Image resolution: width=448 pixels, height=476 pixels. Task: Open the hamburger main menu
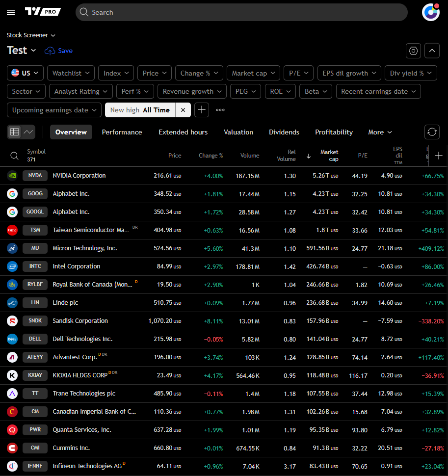point(11,12)
